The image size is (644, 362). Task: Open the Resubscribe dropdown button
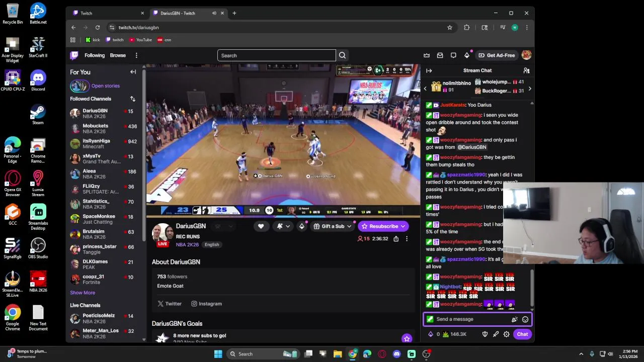[x=383, y=226]
